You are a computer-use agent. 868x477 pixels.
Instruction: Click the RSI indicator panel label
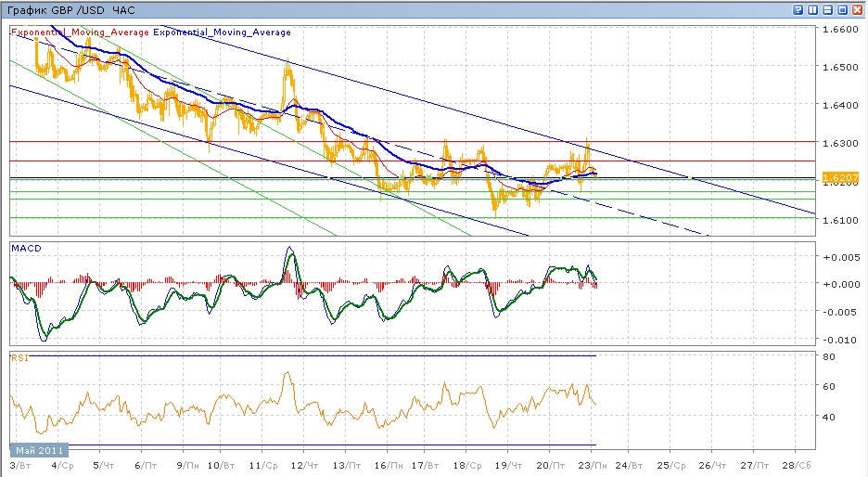coord(19,356)
